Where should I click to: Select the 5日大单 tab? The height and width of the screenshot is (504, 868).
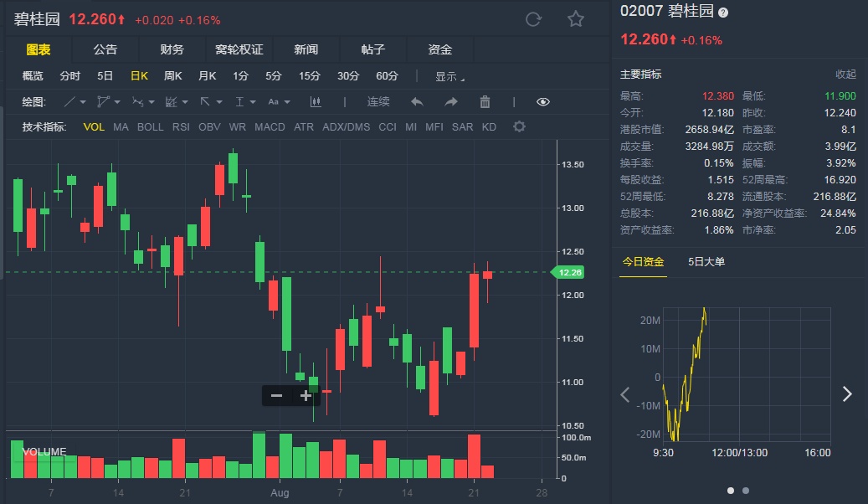point(706,262)
